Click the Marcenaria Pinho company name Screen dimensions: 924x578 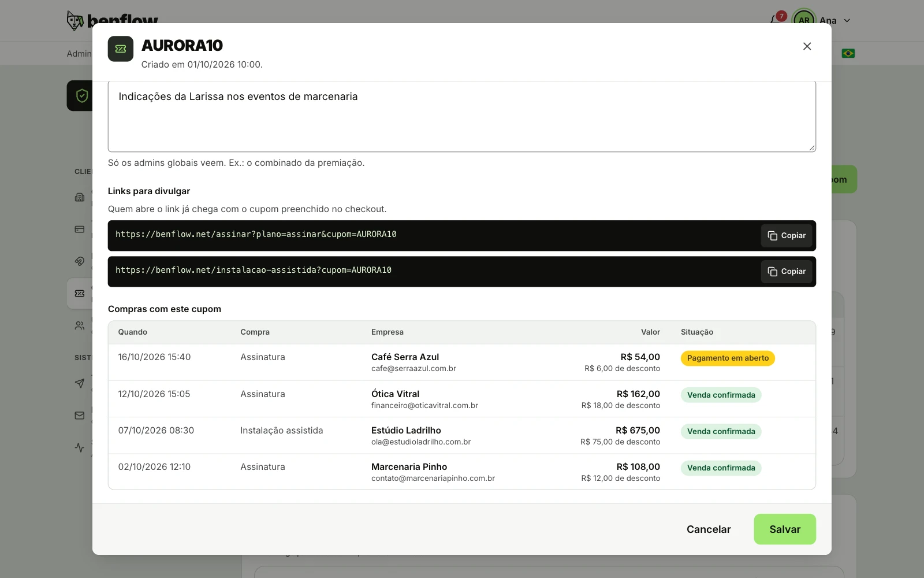pos(409,467)
